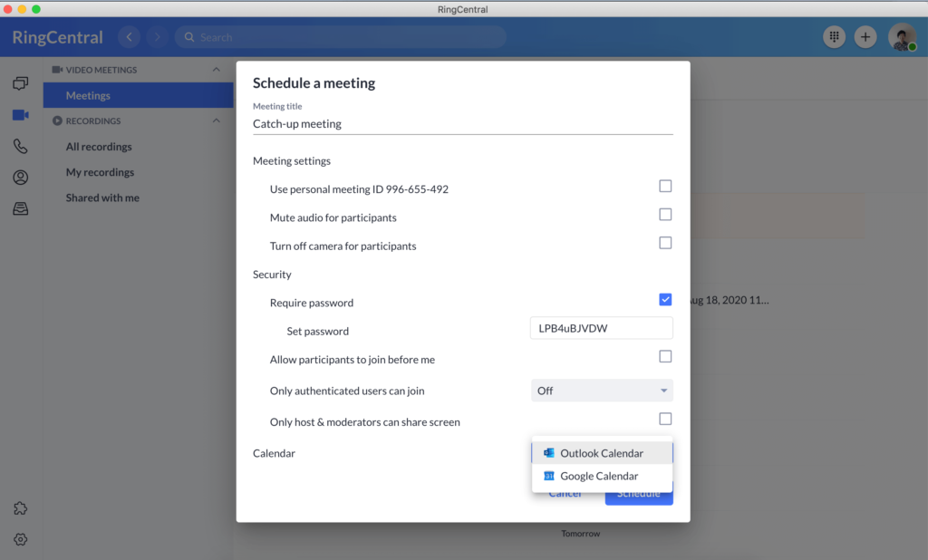Choose Google Calendar from the list
The width and height of the screenshot is (928, 560).
(598, 476)
